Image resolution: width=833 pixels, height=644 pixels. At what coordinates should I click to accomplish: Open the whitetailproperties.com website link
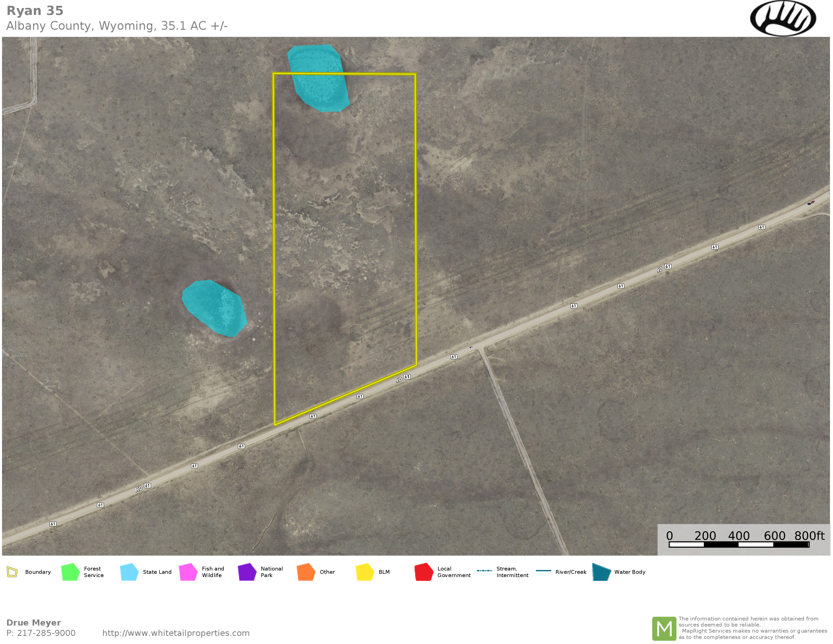point(176,633)
